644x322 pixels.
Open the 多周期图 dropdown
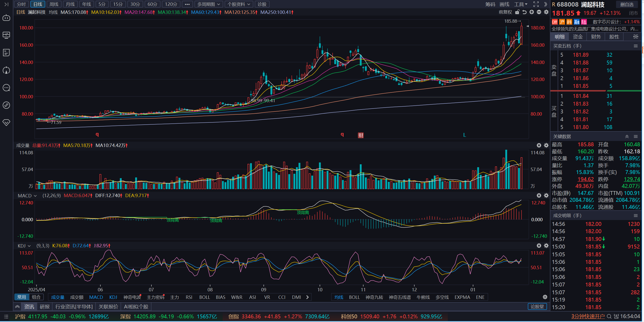coord(208,4)
